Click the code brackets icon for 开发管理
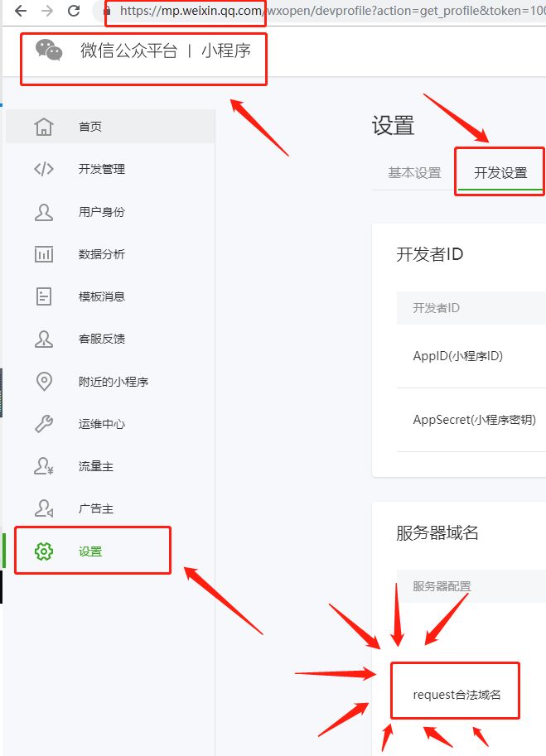 (44, 169)
